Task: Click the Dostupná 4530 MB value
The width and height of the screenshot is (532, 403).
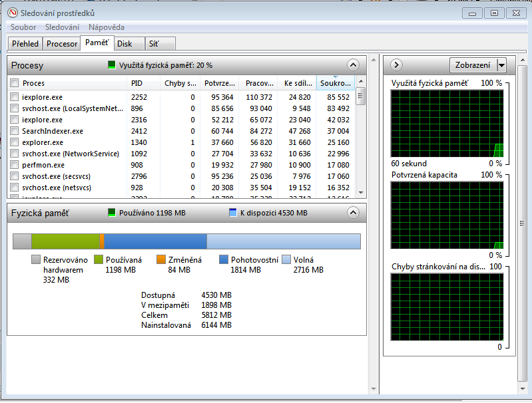Action: click(216, 295)
